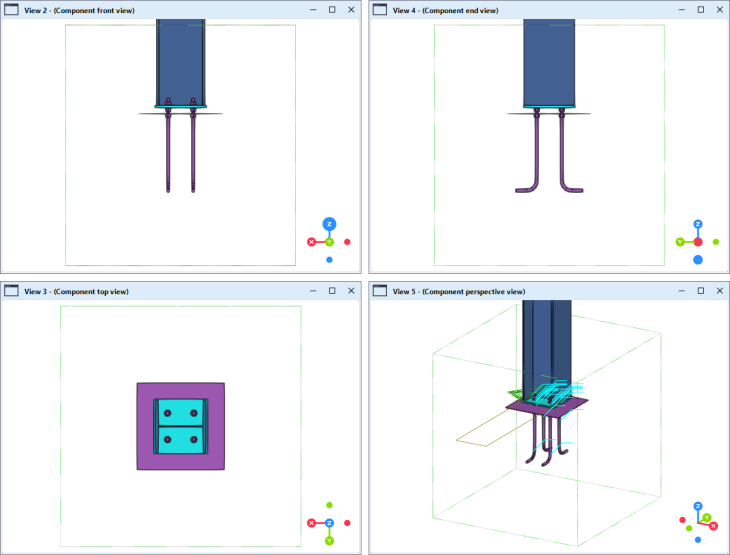Minimize the View 5 perspective view window
The width and height of the screenshot is (730, 555).
click(x=682, y=291)
